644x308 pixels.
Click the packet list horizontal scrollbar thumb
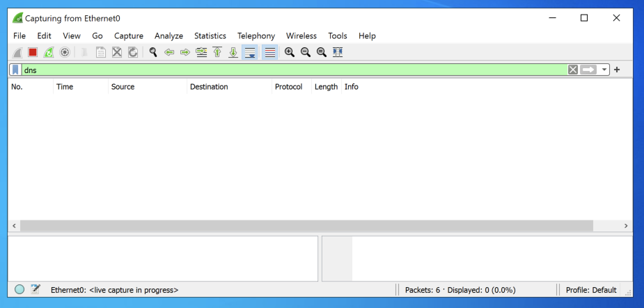[x=306, y=225]
